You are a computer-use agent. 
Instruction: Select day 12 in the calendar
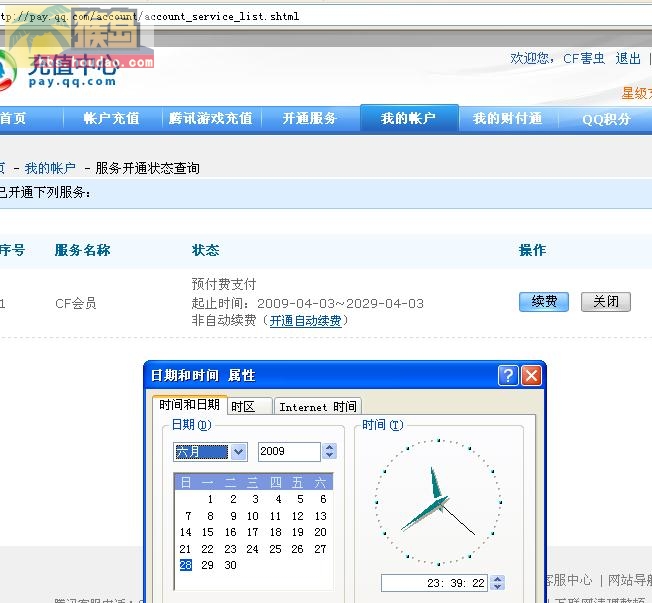297,516
